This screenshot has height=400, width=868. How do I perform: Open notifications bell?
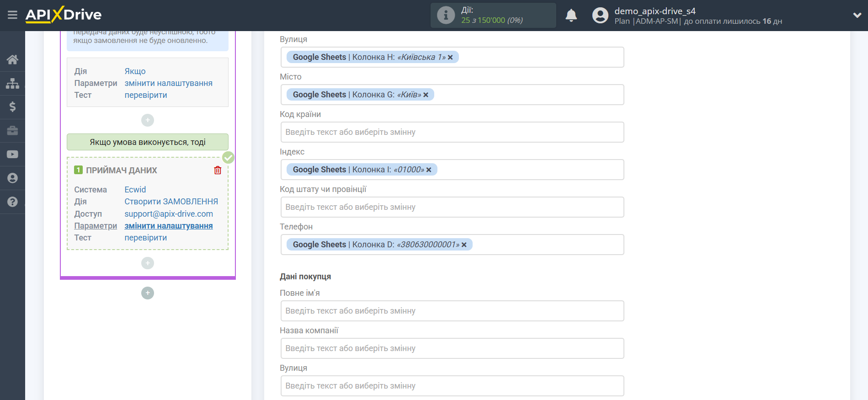pyautogui.click(x=571, y=16)
